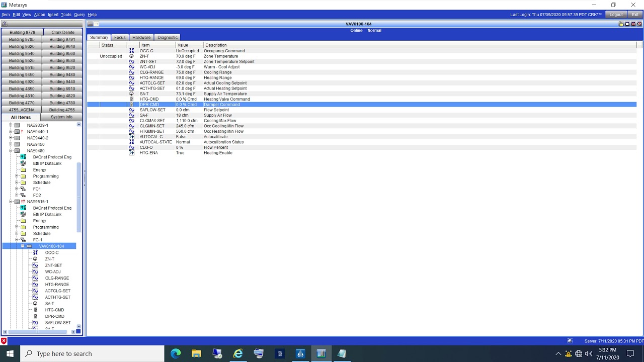Click the ZN-T sensor icon in summary table
The width and height of the screenshot is (644, 362).
pos(132,56)
